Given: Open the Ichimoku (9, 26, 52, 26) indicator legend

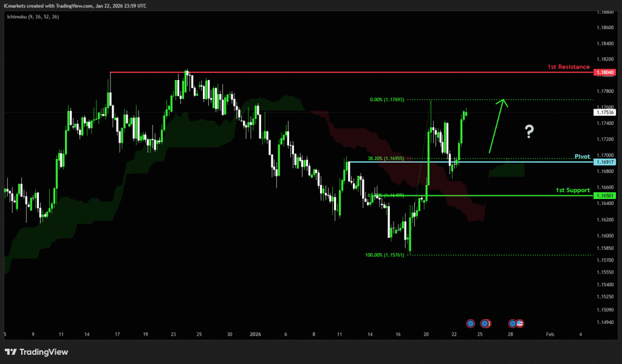Looking at the screenshot, I should tap(33, 16).
